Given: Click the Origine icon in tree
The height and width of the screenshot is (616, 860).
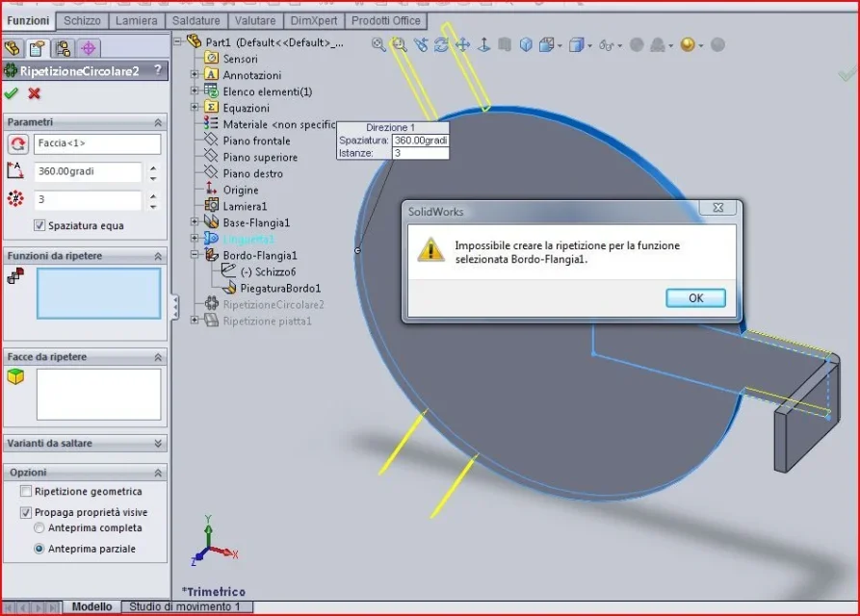Looking at the screenshot, I should tap(211, 189).
